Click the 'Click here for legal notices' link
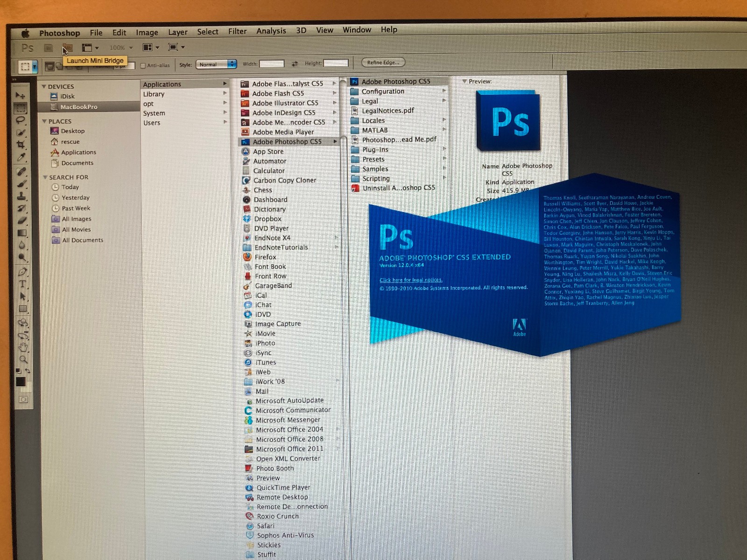Screen dimensions: 747x560 coord(411,280)
